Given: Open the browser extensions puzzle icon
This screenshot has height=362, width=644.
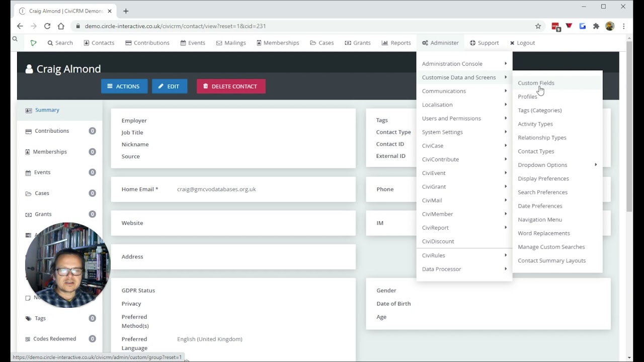Looking at the screenshot, I should coord(596,26).
